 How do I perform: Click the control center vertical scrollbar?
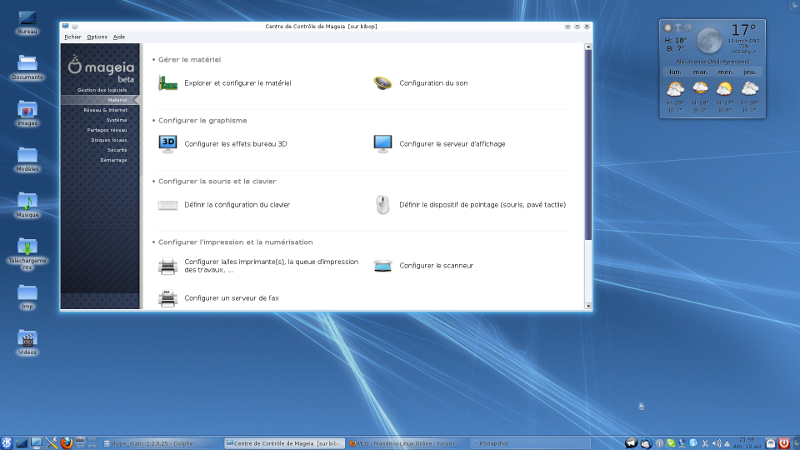[588, 145]
